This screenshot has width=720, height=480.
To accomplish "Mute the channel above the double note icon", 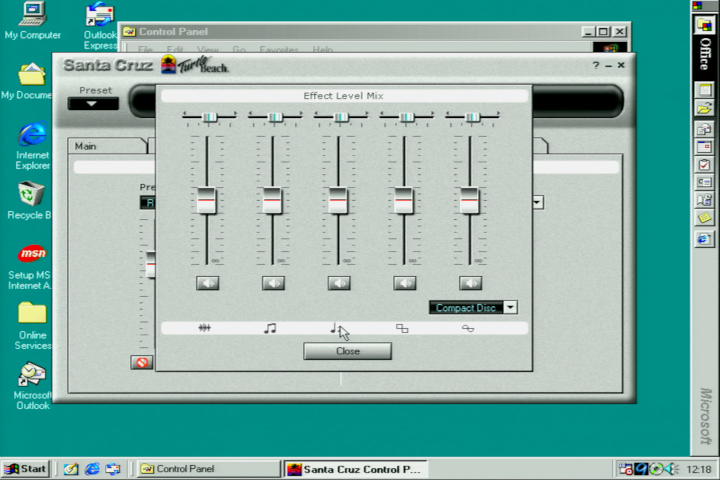I will [x=273, y=283].
